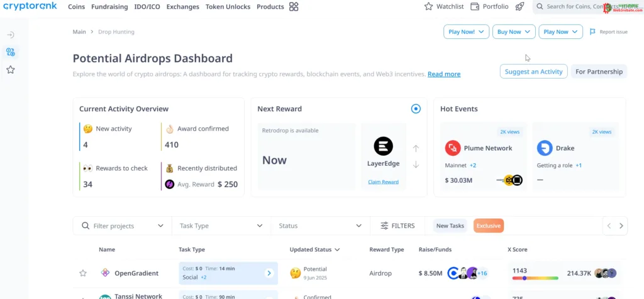This screenshot has width=644, height=299.
Task: Click the Watchlist star icon in header
Action: tap(428, 6)
